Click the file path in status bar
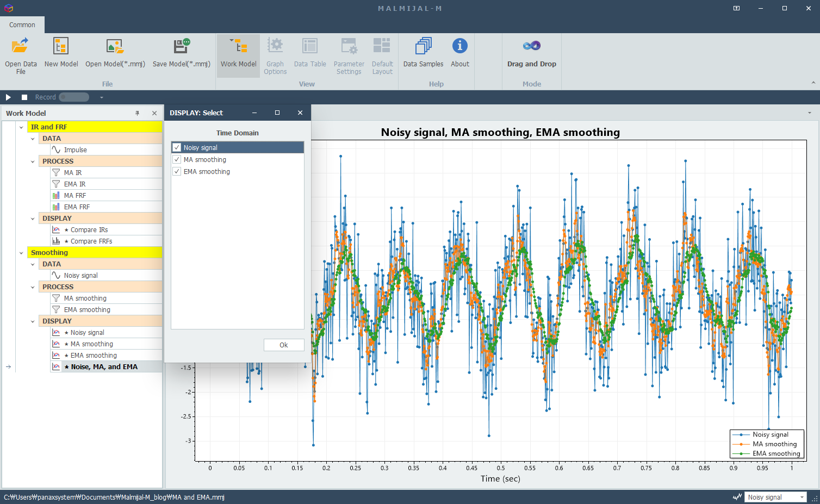Viewport: 820px width, 504px height. pos(114,497)
